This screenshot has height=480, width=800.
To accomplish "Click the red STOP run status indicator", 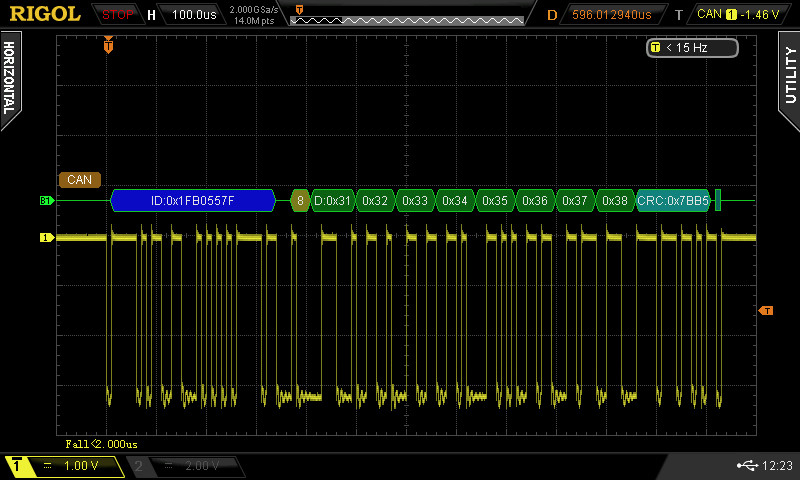I will pos(118,15).
